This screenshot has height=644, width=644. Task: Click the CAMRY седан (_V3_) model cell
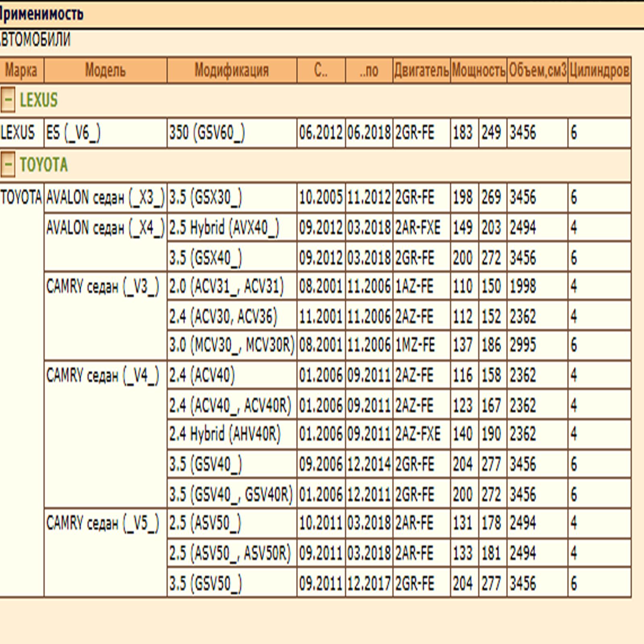pos(103,287)
